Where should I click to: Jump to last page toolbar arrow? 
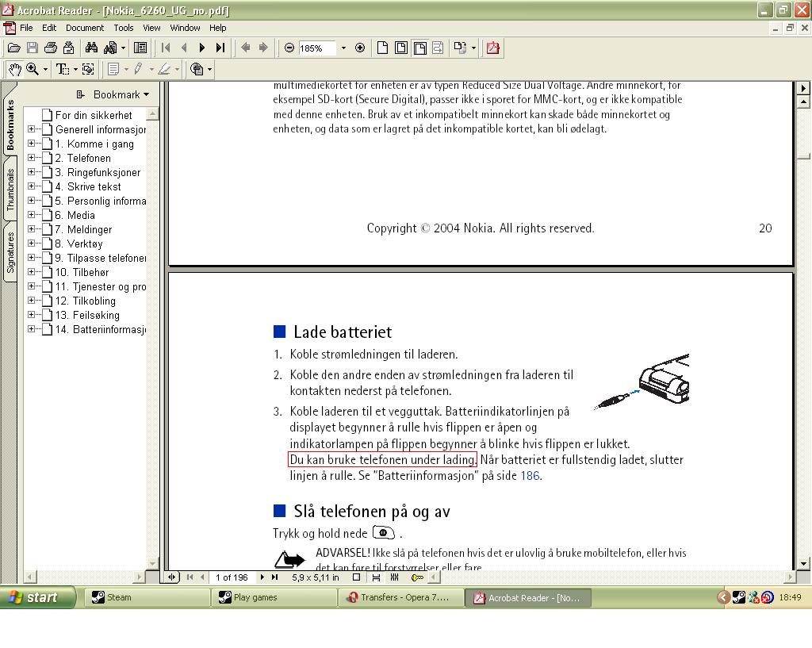(x=220, y=48)
